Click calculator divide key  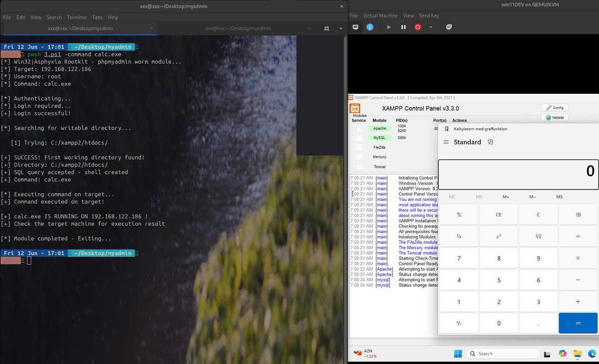(578, 236)
